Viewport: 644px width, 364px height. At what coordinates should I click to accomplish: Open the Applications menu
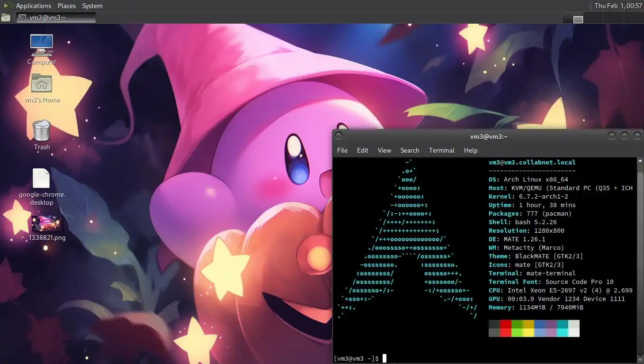(33, 6)
